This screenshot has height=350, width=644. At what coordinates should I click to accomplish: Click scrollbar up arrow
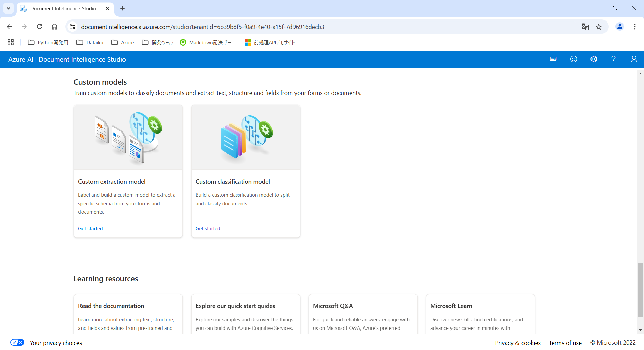[x=640, y=73]
